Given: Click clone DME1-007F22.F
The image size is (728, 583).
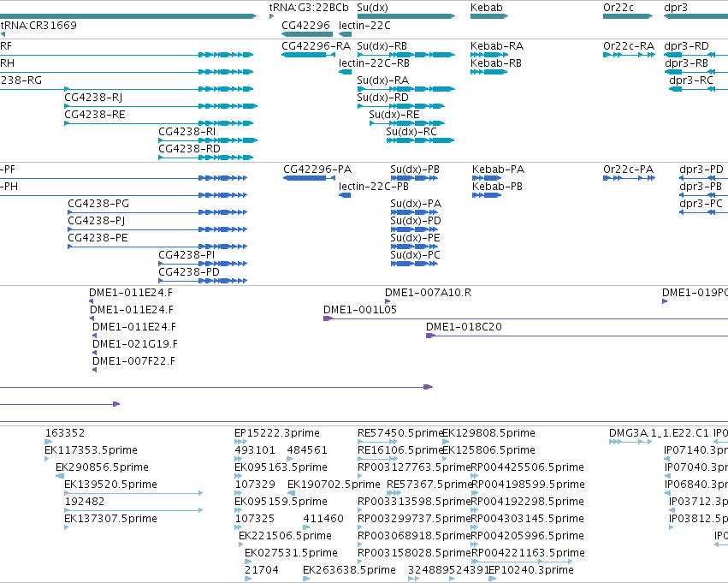Looking at the screenshot, I should 133,361.
